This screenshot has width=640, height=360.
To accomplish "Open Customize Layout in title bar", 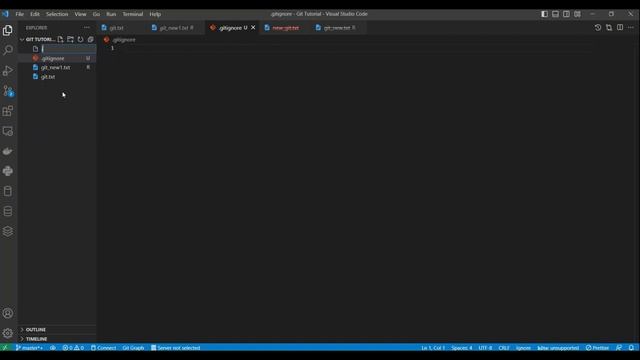I will (577, 14).
